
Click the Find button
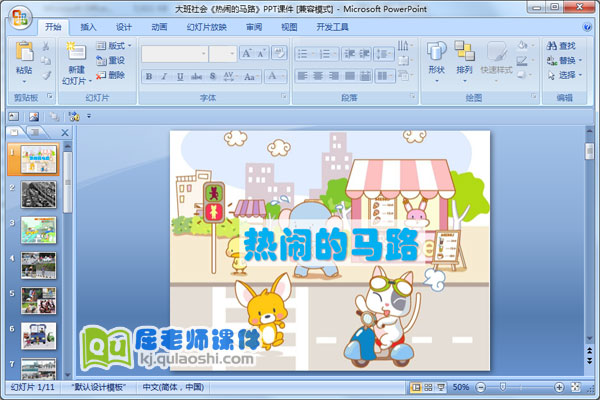(x=561, y=46)
